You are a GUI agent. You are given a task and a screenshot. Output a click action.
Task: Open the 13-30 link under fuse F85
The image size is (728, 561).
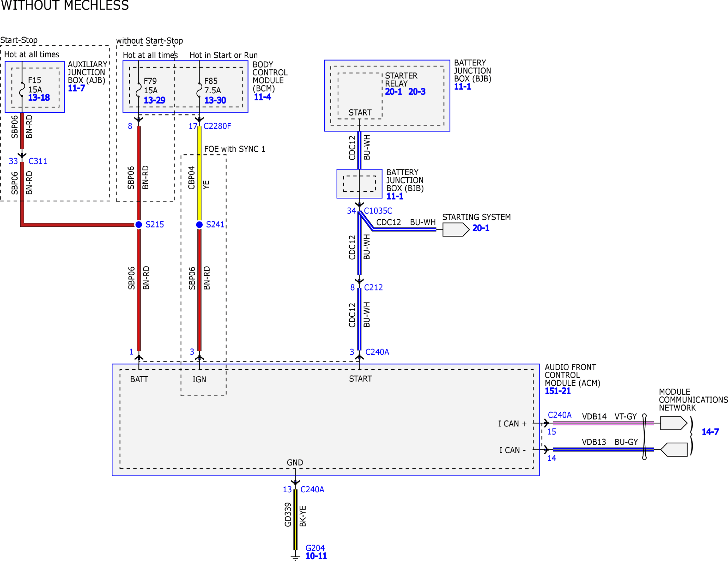click(x=215, y=100)
